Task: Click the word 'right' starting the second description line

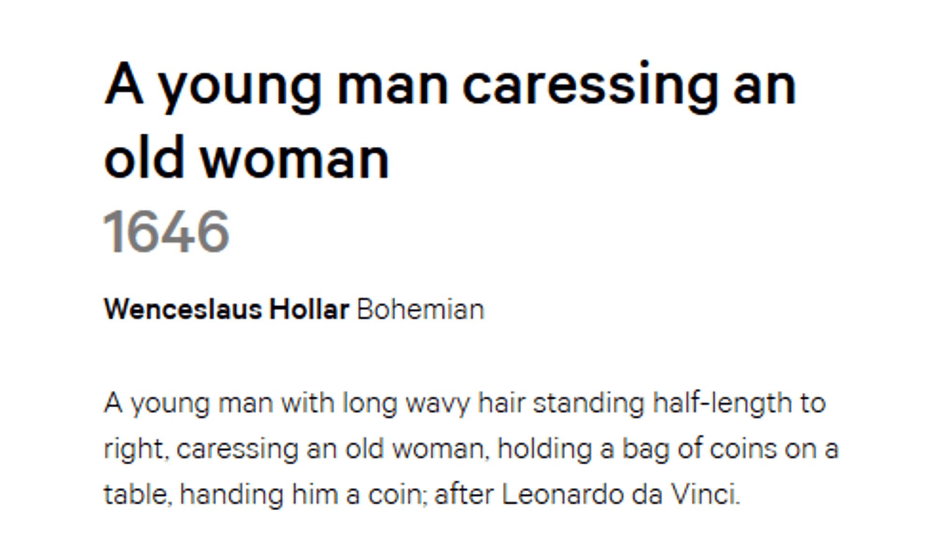Action: pyautogui.click(x=134, y=449)
